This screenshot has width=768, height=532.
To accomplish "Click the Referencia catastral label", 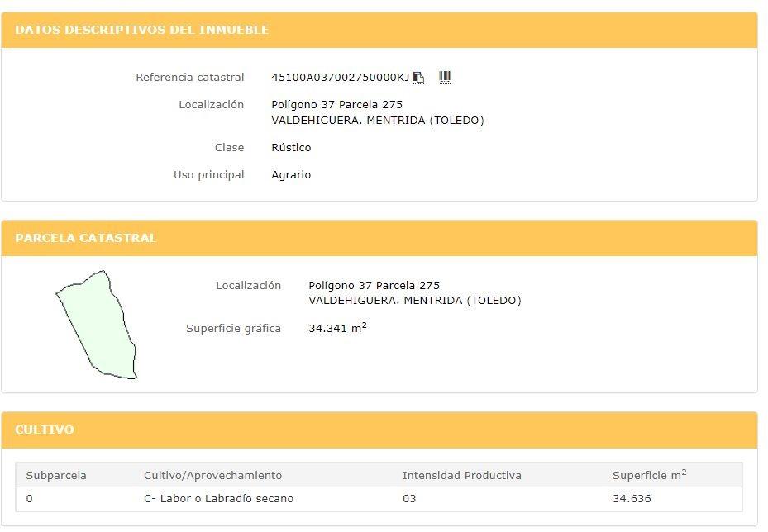I will pos(189,78).
